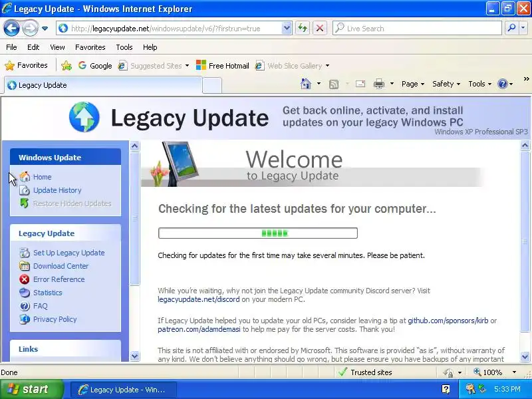532x399 pixels.
Task: Open the recent pages dropdown arrow
Action: [x=45, y=29]
